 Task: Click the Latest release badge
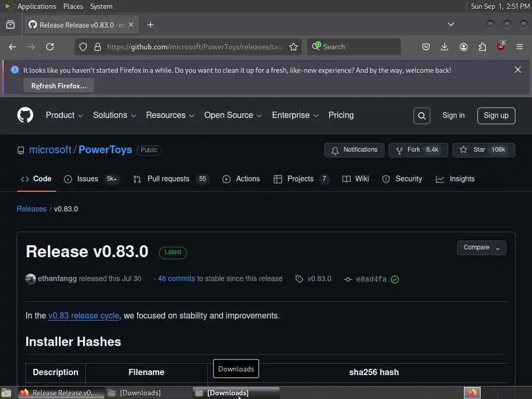[x=173, y=252]
